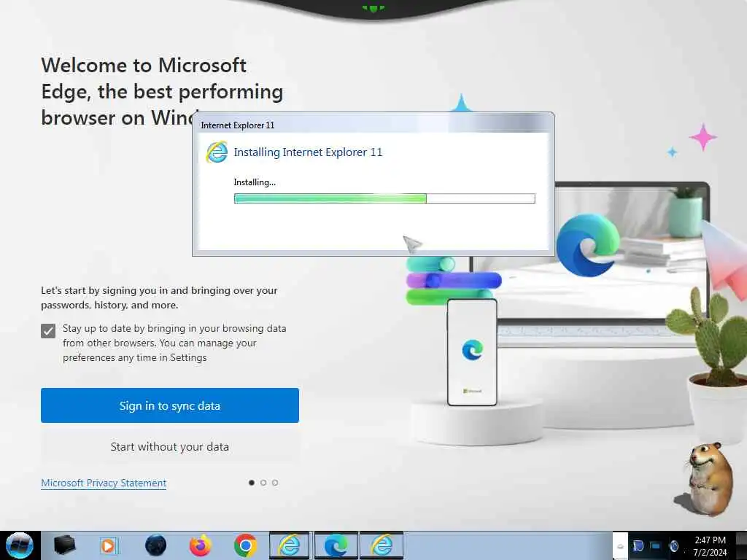Open the dark globe browser on the taskbar
This screenshot has width=747, height=560.
click(x=155, y=545)
